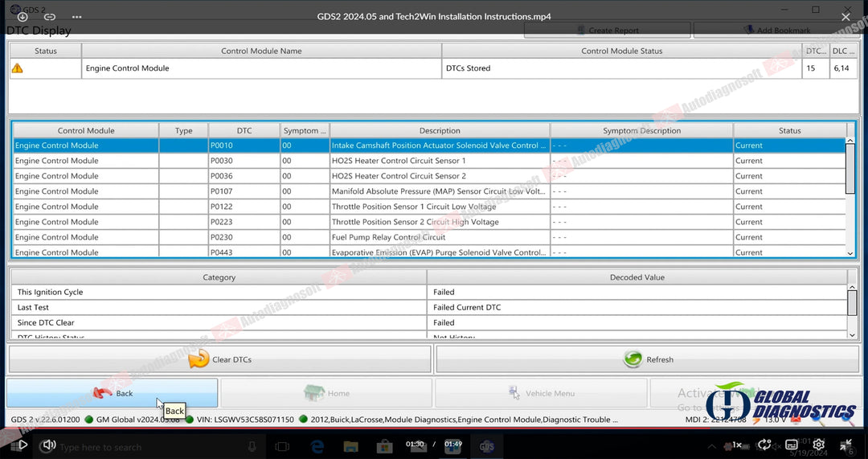This screenshot has width=868, height=459.
Task: Select the P0010 DTC row
Action: pyautogui.click(x=429, y=145)
